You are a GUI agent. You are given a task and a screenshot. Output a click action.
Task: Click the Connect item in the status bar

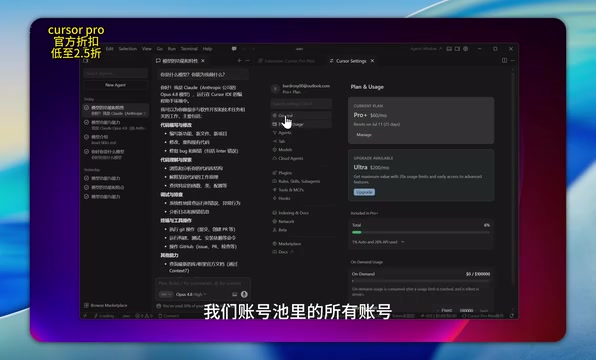pyautogui.click(x=168, y=316)
